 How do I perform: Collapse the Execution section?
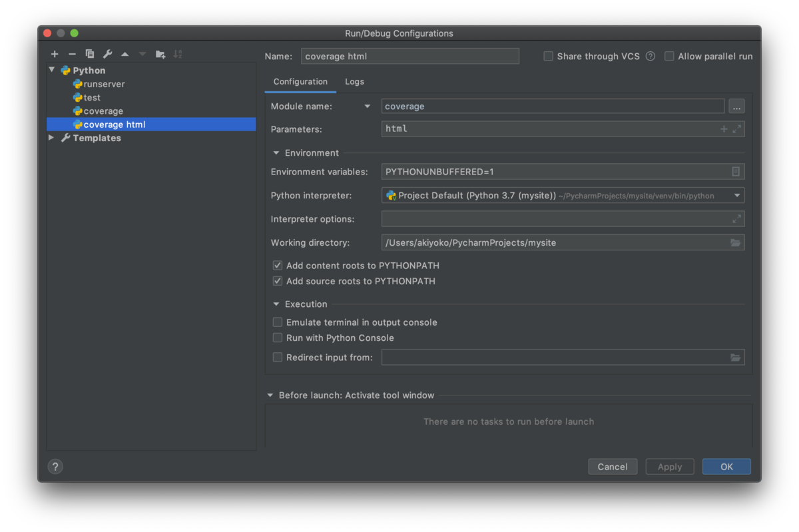(x=276, y=304)
